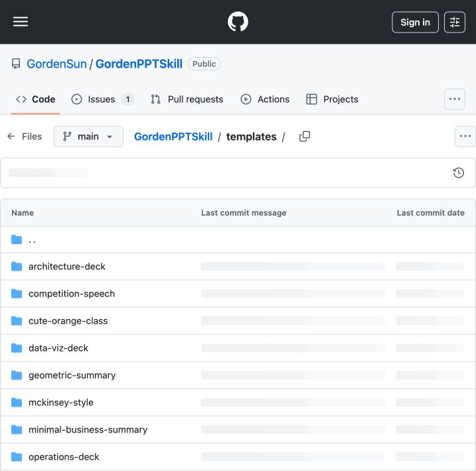Switch to the Issues tab
This screenshot has width=476, height=471.
coord(103,99)
